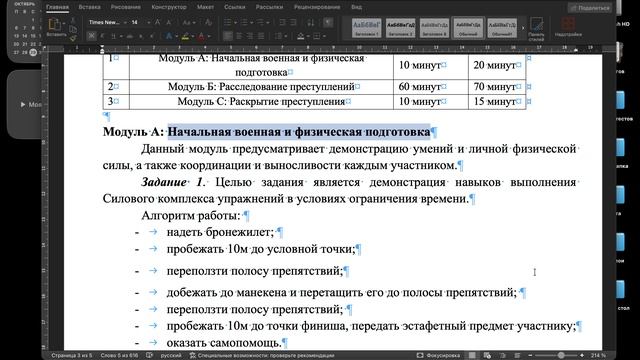The image size is (640, 360).
Task: Open the Главная ribbon tab
Action: (x=57, y=7)
